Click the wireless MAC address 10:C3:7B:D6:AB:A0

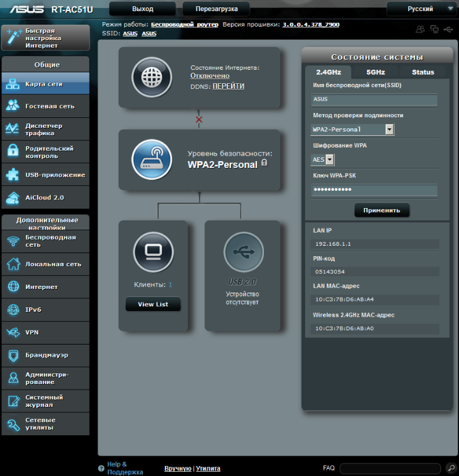345,328
